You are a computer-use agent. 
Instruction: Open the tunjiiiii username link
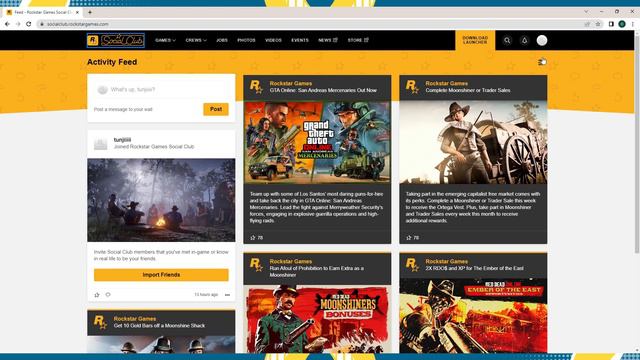122,140
